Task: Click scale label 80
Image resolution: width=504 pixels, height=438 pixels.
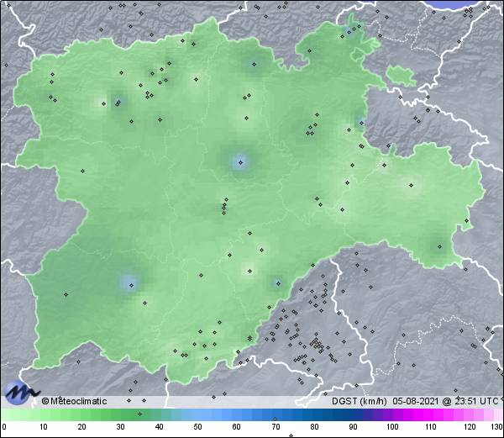Action: pos(314,427)
